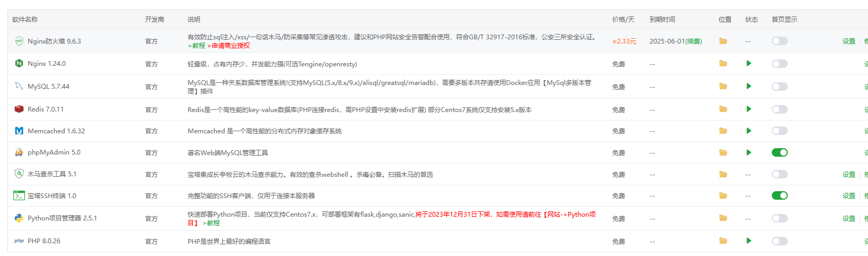Image resolution: width=868 pixels, height=256 pixels.
Task: Click 续费 next to 2025-06-01
Action: click(694, 41)
